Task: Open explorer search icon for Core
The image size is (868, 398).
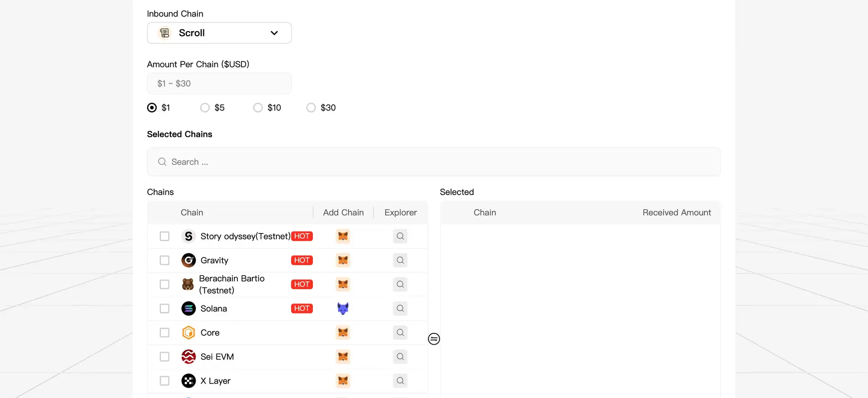Action: coord(400,332)
